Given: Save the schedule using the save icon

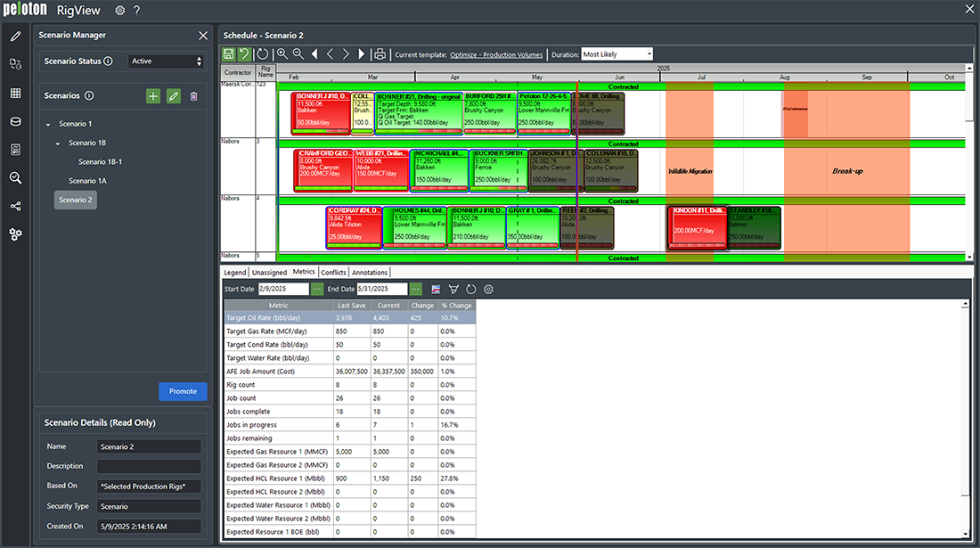Looking at the screenshot, I should pyautogui.click(x=228, y=53).
